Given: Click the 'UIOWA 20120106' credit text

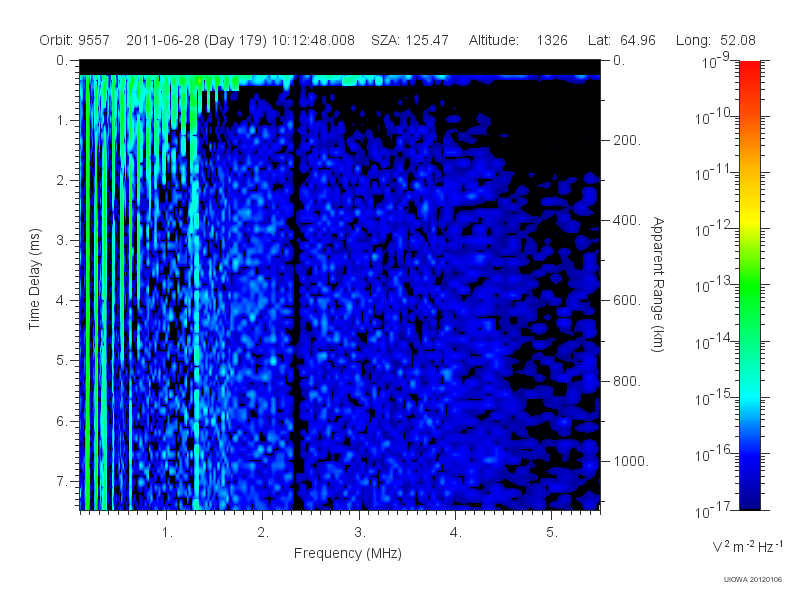Looking at the screenshot, I should point(753,579).
